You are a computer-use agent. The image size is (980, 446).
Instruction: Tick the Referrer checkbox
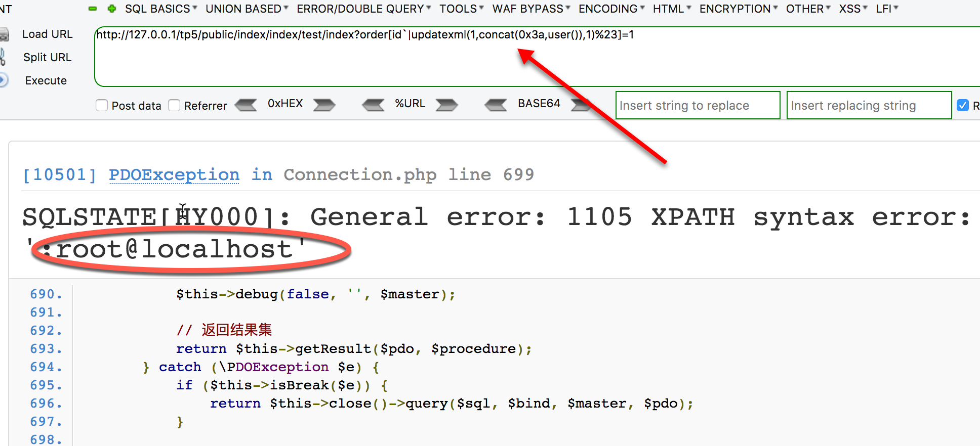(174, 105)
